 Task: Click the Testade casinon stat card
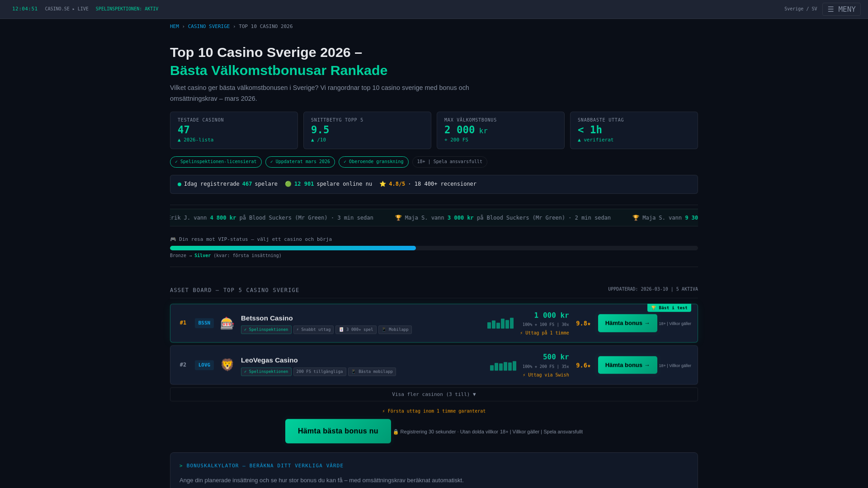click(234, 131)
